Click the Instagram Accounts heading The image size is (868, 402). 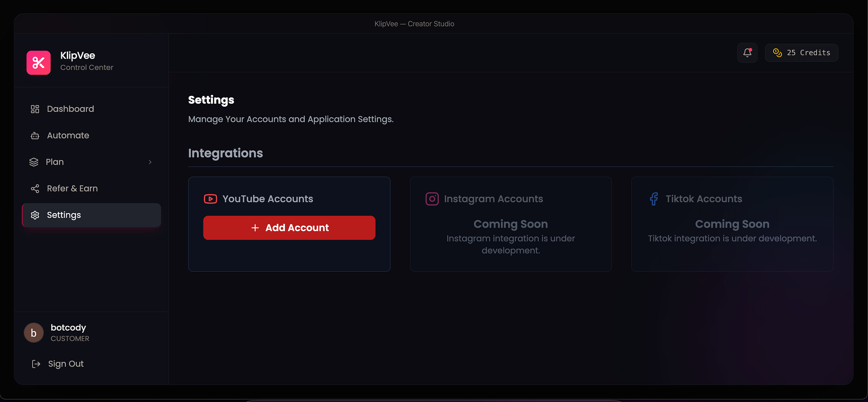[x=494, y=199]
